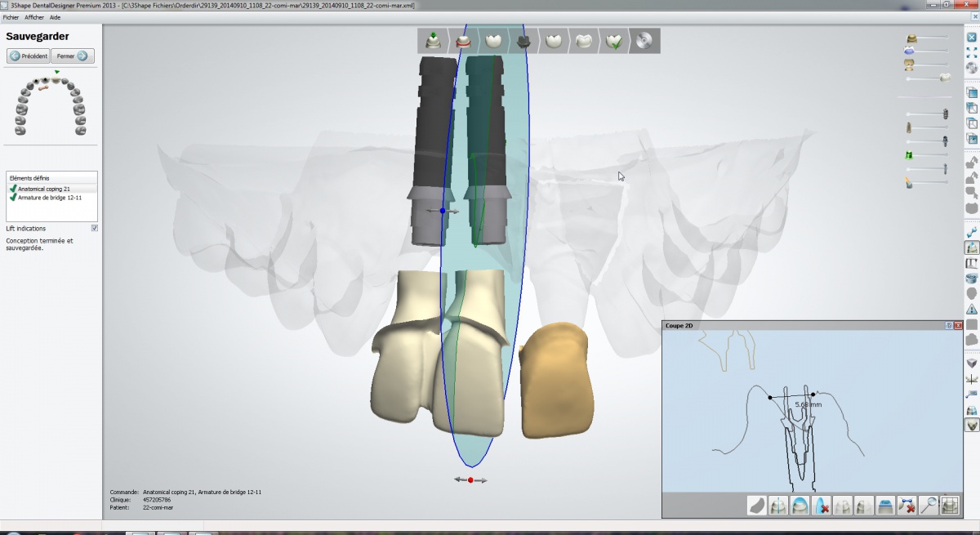Viewport: 980px width, 535px height.
Task: Open the green-checkmark finalize workflow step
Action: pyautogui.click(x=614, y=41)
